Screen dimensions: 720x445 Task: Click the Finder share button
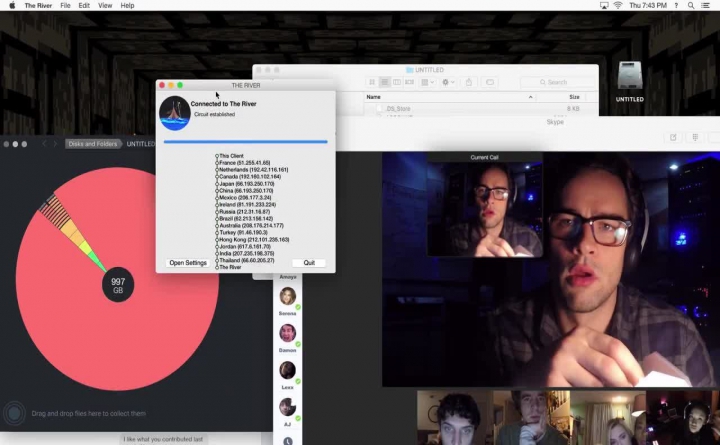[x=469, y=82]
